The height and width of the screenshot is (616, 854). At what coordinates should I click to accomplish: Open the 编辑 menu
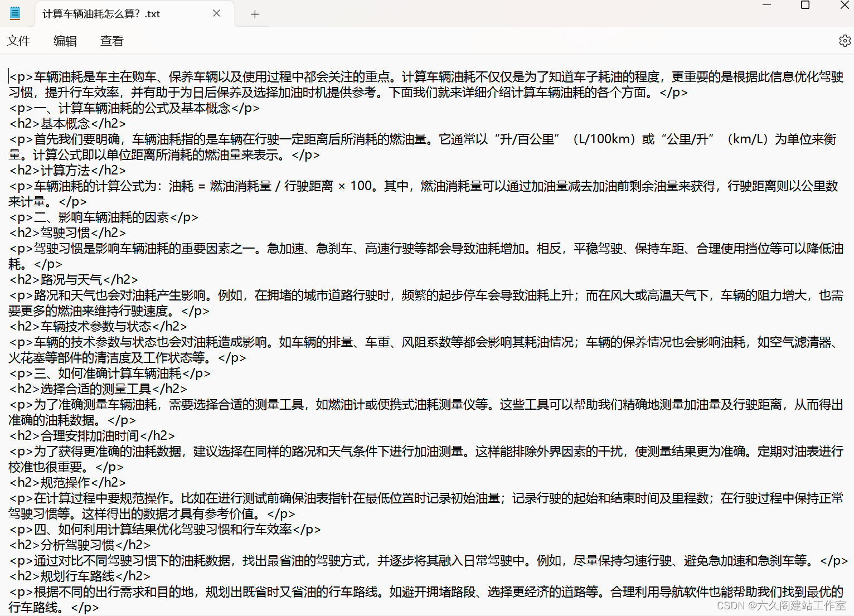click(x=65, y=41)
